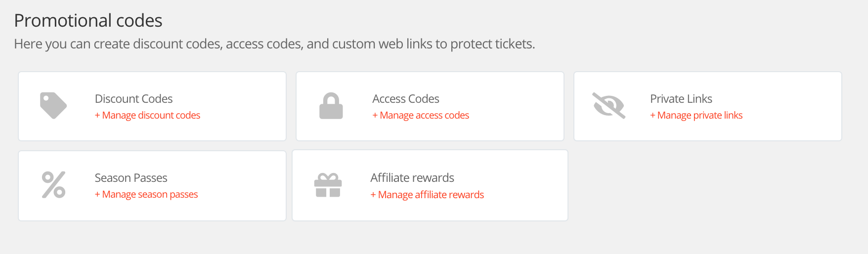Click the Private Links crossed-eye icon

pyautogui.click(x=608, y=106)
